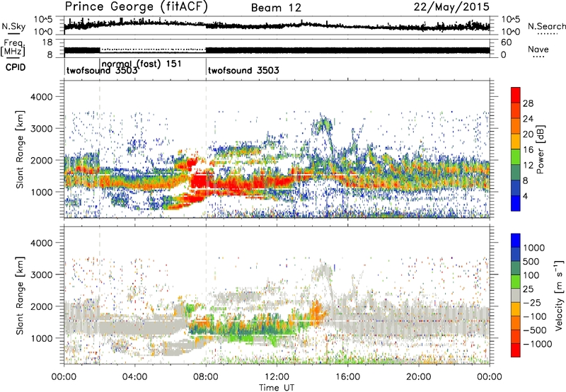Click the orange negative-velocity patch near 14:00

click(316, 311)
